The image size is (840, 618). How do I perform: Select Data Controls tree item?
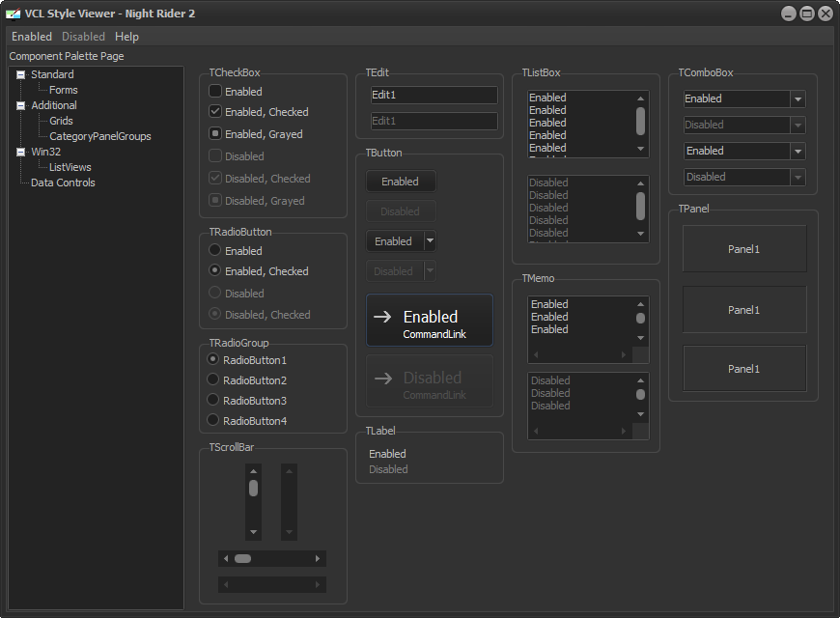(63, 183)
